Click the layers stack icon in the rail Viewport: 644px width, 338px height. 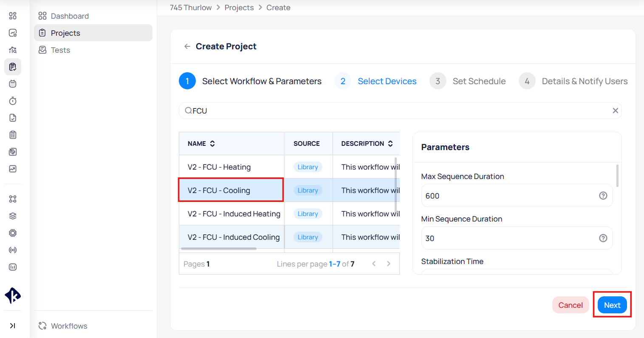click(13, 216)
